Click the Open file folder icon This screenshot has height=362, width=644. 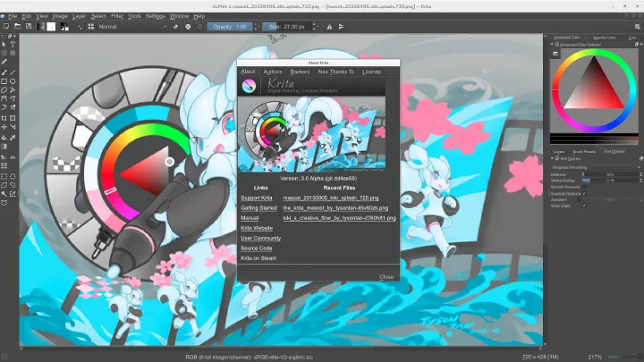(17, 26)
